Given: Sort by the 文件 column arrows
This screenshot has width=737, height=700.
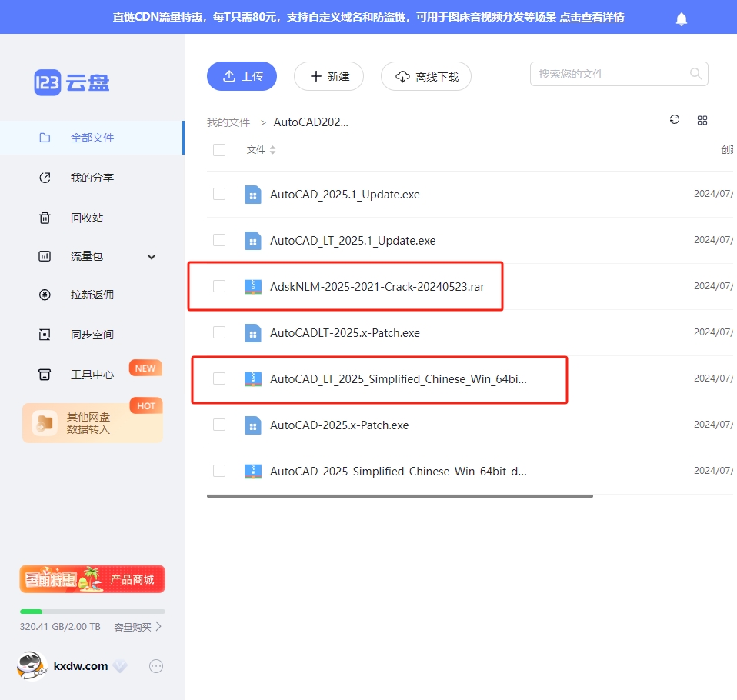Looking at the screenshot, I should [272, 150].
